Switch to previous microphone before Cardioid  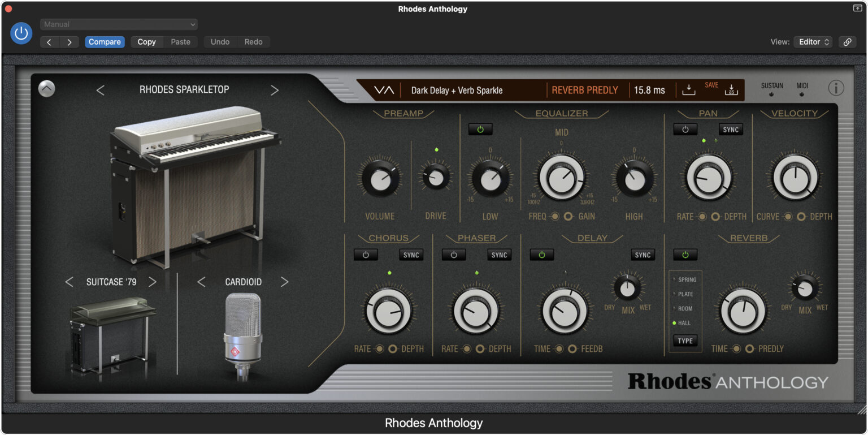(201, 282)
